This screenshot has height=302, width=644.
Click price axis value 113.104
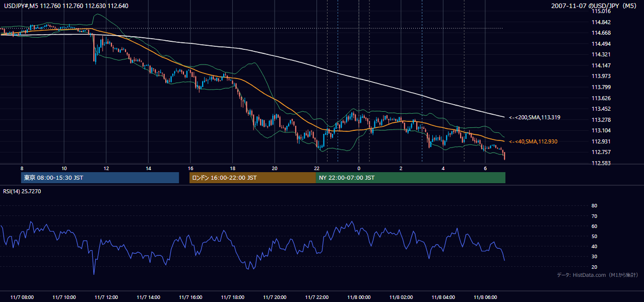pos(601,130)
